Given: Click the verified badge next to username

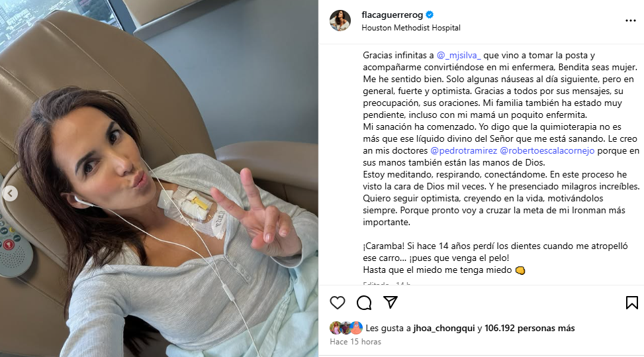Looking at the screenshot, I should pyautogui.click(x=430, y=15).
